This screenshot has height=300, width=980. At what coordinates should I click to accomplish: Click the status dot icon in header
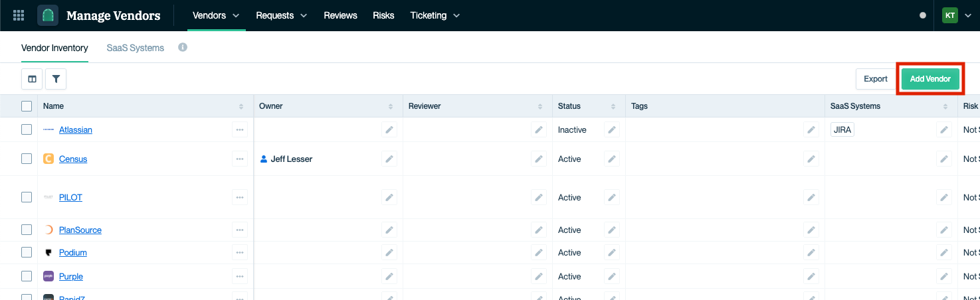[x=923, y=15]
